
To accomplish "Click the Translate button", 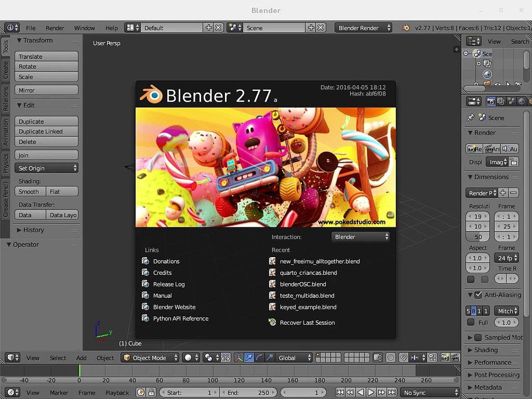I will [x=47, y=57].
